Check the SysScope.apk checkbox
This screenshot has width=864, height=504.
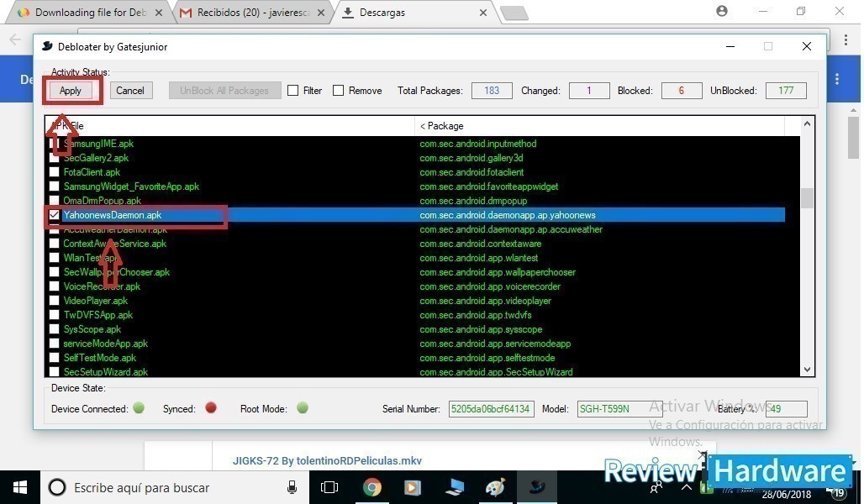[54, 329]
